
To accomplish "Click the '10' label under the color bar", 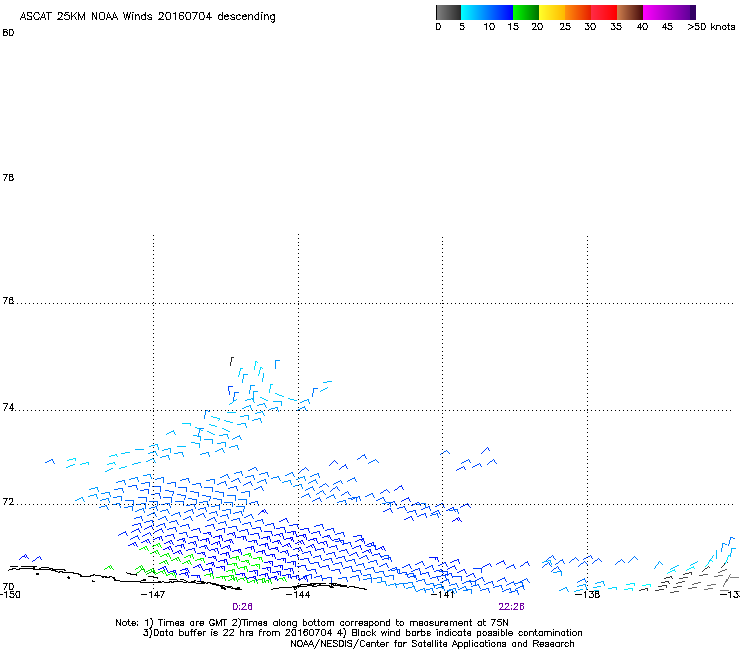I will pos(489,27).
